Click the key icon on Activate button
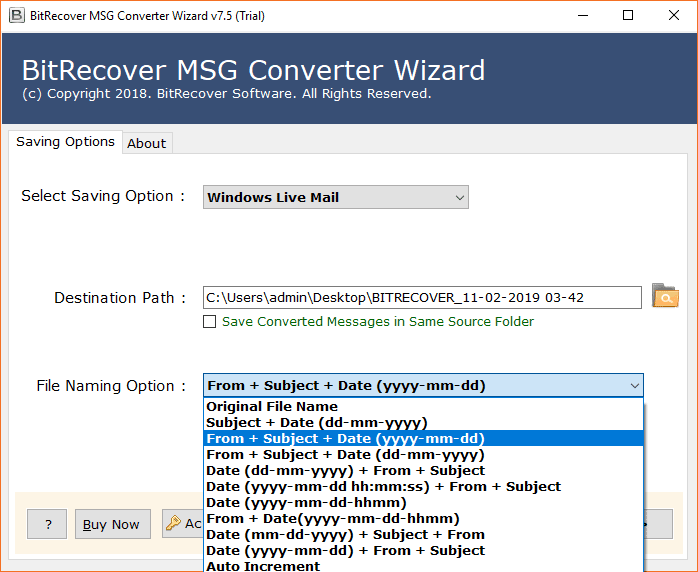Screen dimensions: 698x572 click(173, 523)
